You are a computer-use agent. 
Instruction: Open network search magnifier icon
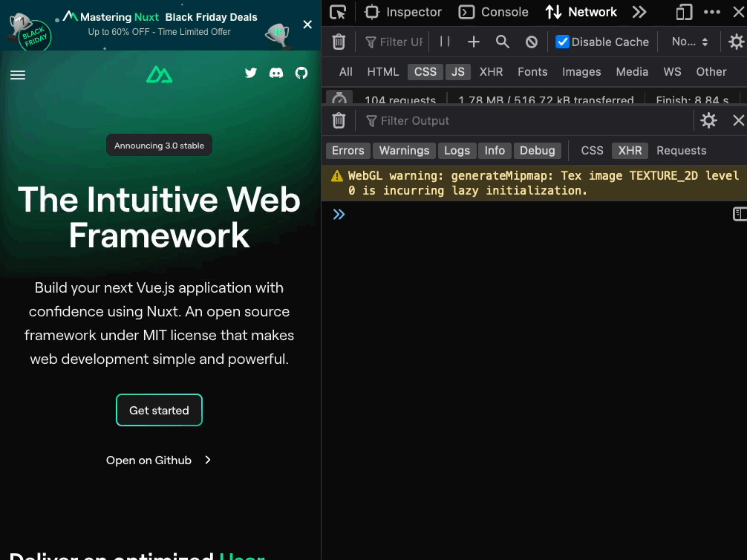pos(502,42)
